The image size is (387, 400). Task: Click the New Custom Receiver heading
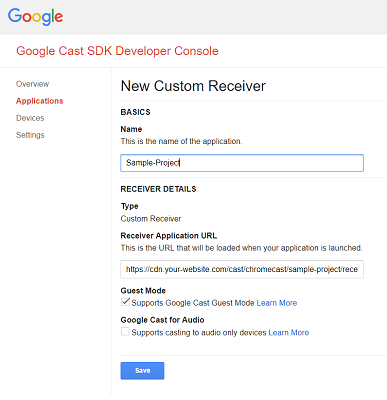(x=193, y=86)
